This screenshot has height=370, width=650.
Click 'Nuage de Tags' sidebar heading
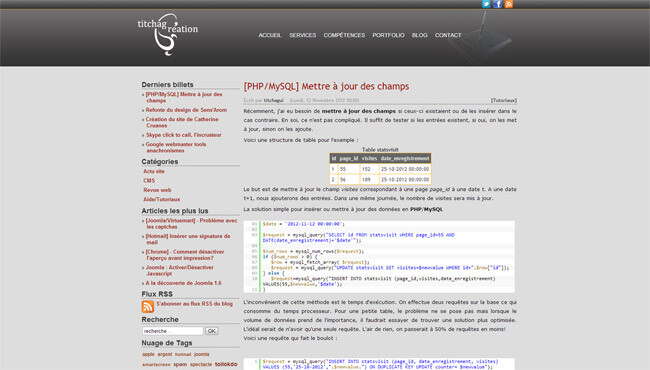tap(167, 343)
